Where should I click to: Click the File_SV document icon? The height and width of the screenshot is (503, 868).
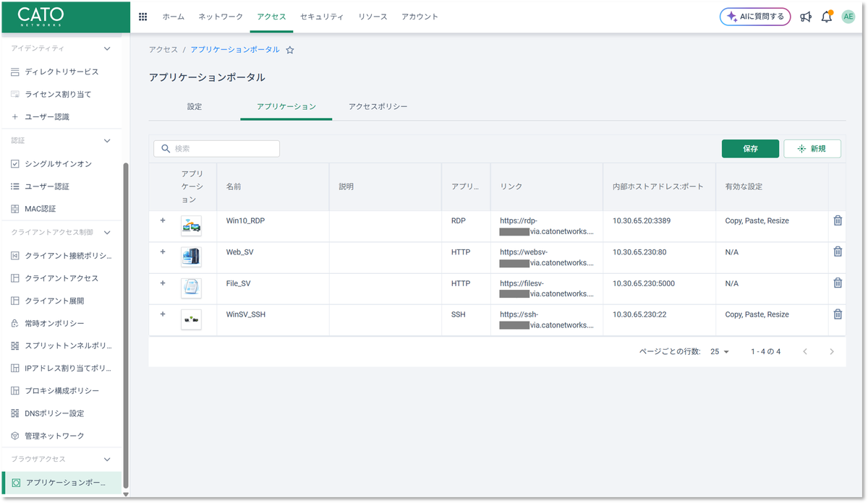click(x=191, y=288)
